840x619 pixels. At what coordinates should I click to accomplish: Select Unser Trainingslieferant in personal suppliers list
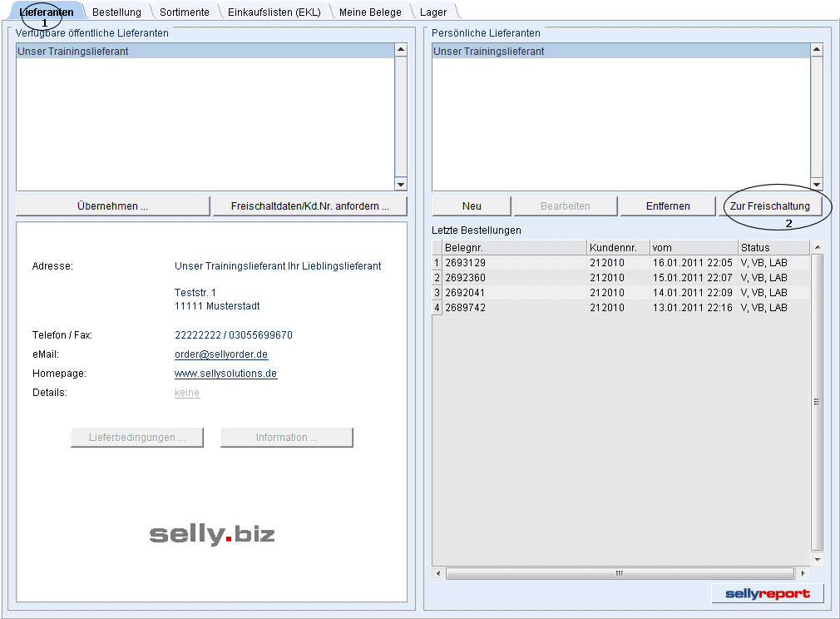(620, 52)
